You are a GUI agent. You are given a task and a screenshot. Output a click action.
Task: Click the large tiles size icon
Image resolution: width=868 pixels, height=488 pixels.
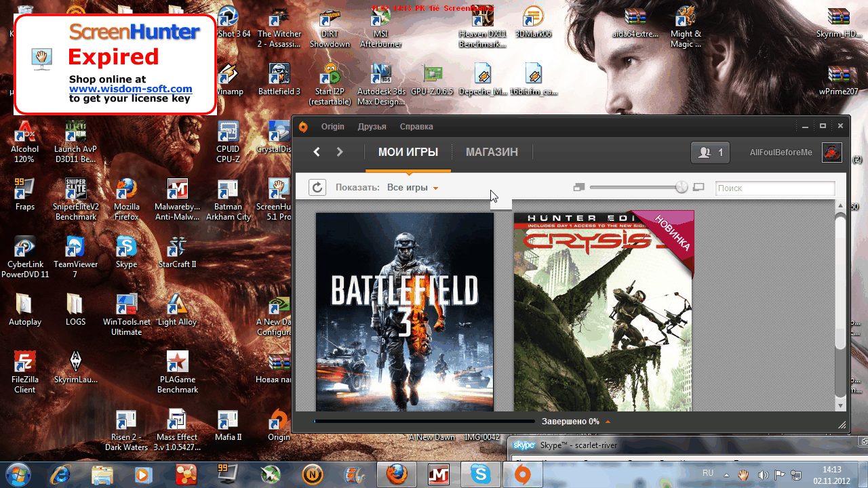tap(698, 188)
